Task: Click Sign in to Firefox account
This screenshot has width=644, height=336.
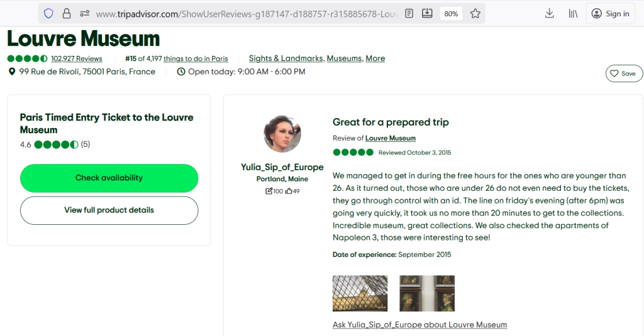Action: click(610, 14)
